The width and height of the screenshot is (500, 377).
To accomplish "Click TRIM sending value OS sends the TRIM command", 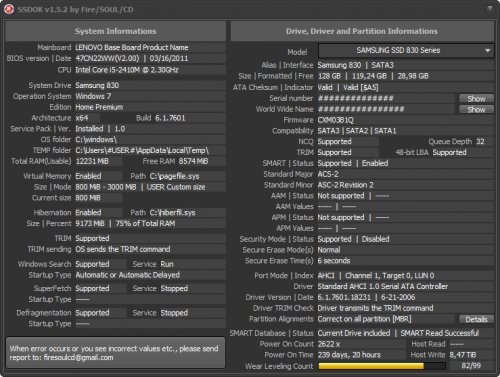I will coord(123,249).
